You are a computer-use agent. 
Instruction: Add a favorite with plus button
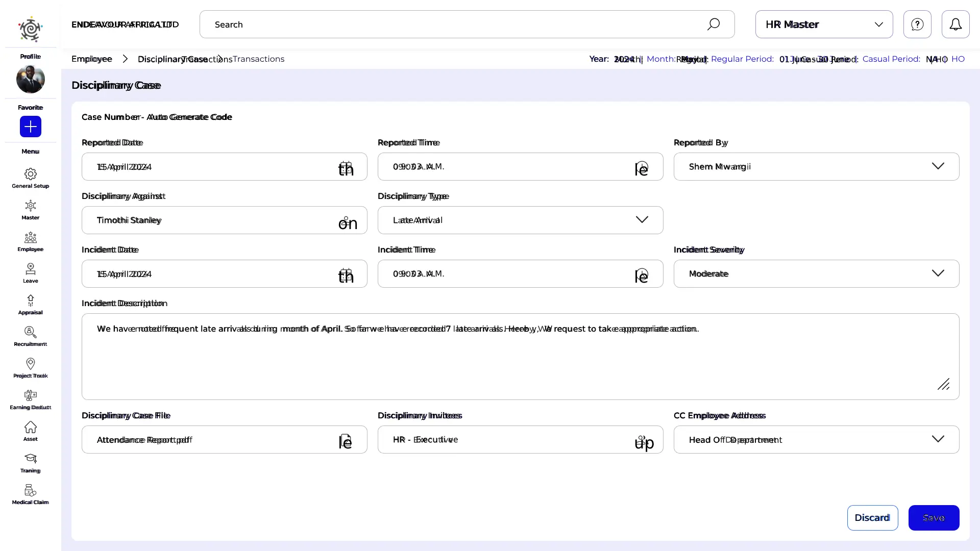pos(30,127)
